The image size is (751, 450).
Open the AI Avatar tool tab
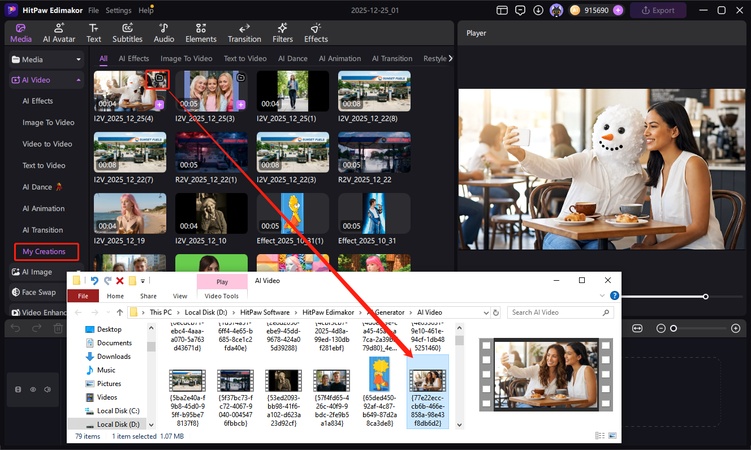[57, 33]
